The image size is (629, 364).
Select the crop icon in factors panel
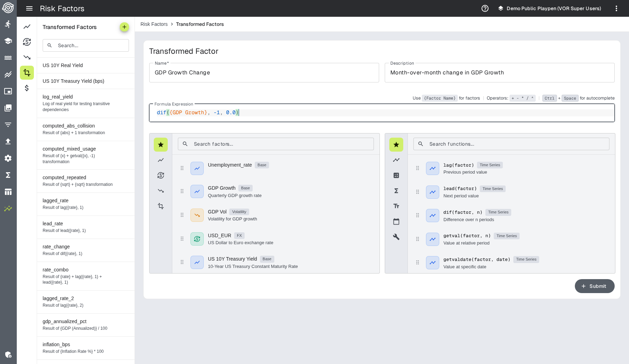click(x=161, y=206)
